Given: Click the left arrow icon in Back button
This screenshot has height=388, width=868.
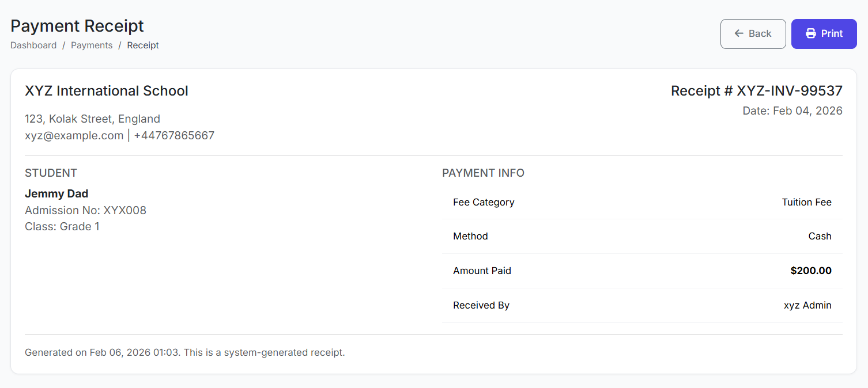Looking at the screenshot, I should pyautogui.click(x=739, y=33).
